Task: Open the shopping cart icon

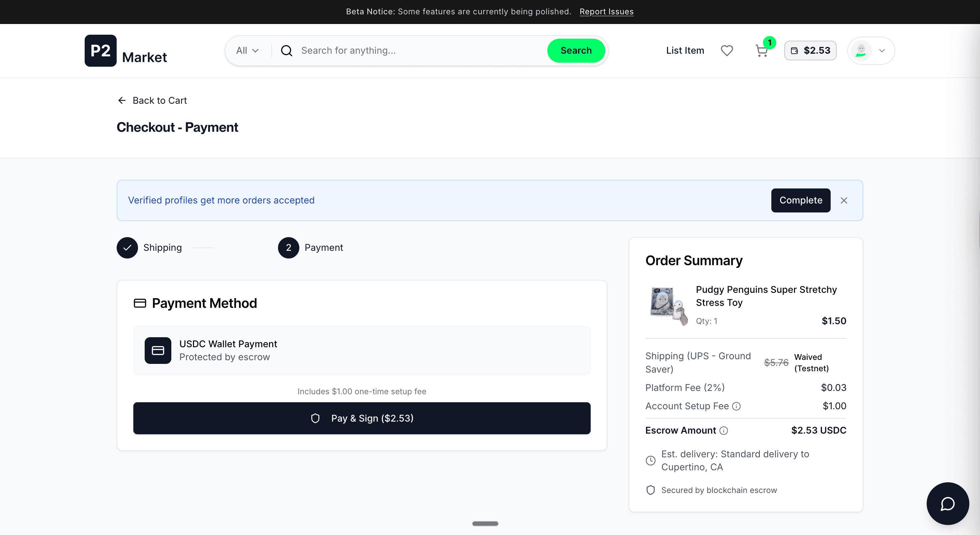Action: pos(762,51)
